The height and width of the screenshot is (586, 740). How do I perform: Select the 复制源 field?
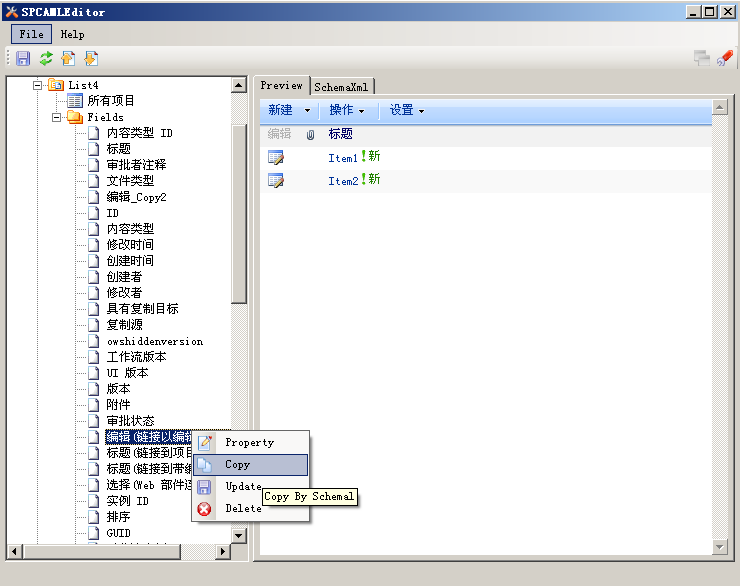click(125, 325)
